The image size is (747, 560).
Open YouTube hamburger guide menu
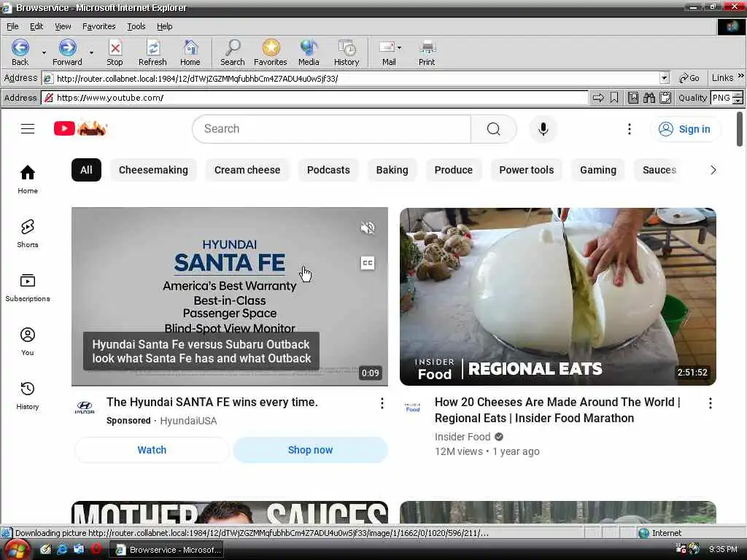28,128
